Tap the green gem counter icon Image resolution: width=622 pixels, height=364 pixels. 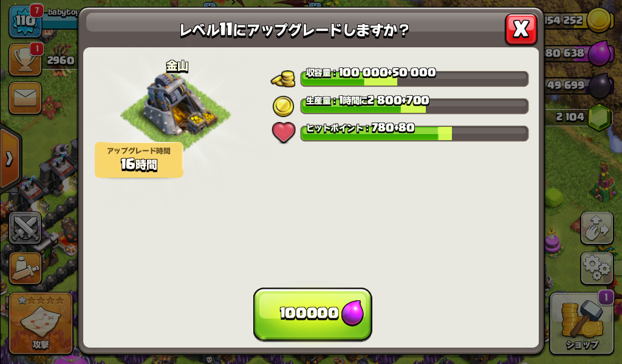(x=599, y=117)
